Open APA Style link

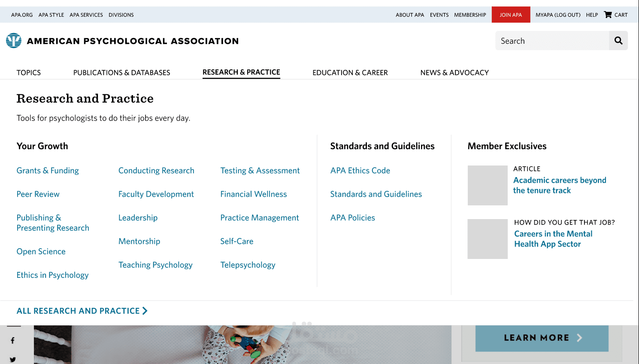pyautogui.click(x=51, y=15)
